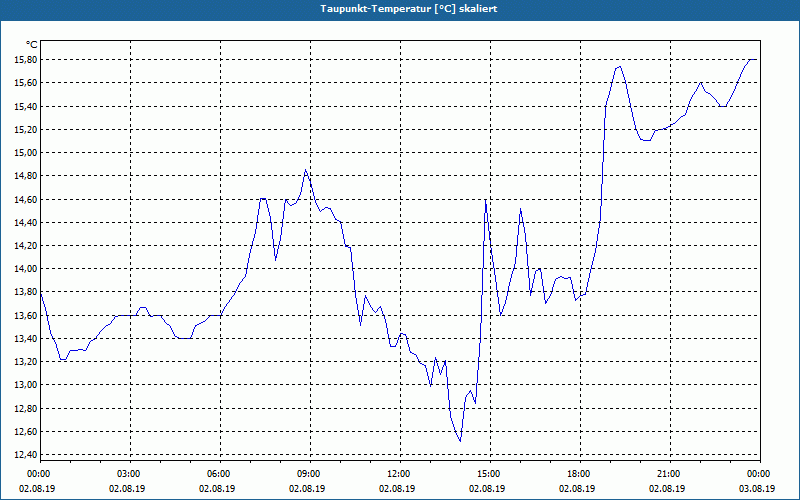Click the '12,80' y-axis value
This screenshot has width=800, height=500.
(x=26, y=408)
